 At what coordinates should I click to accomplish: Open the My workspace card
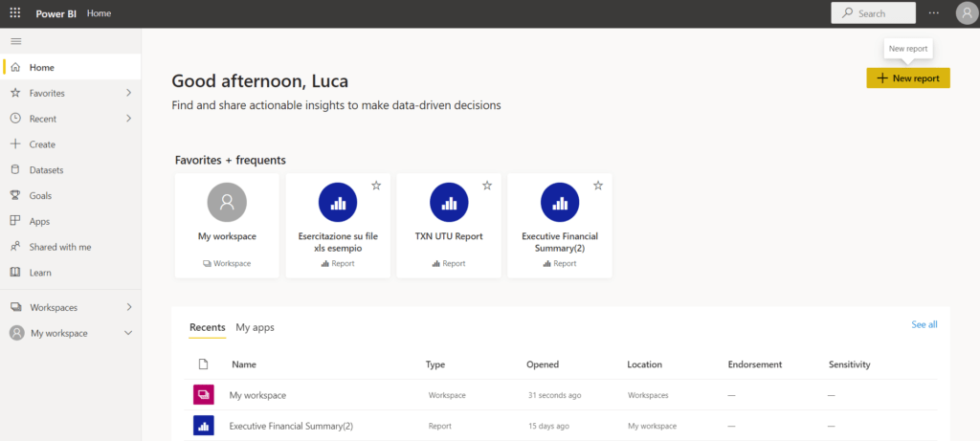(227, 226)
